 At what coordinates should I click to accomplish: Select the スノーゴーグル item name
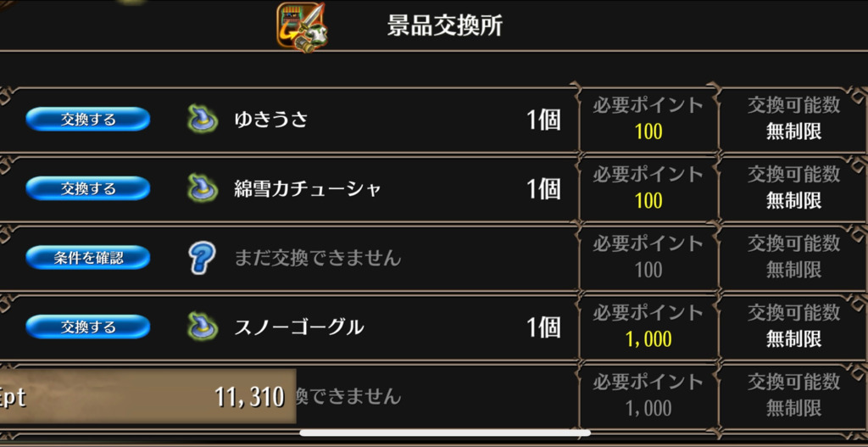coord(299,327)
